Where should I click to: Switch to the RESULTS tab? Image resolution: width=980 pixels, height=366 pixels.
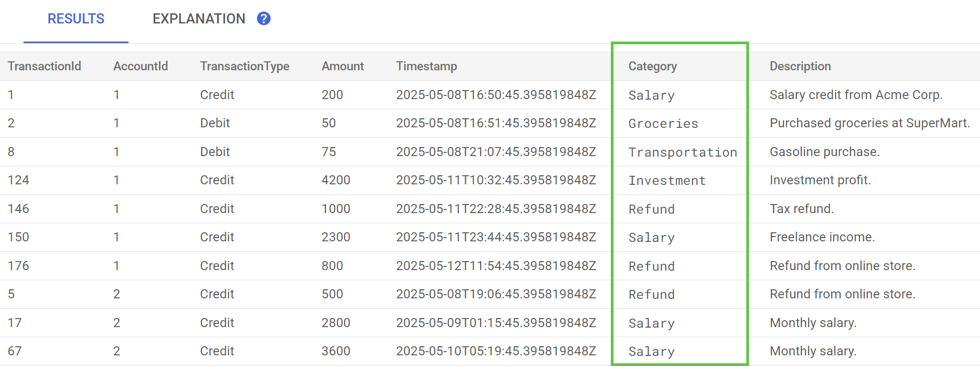(x=76, y=19)
